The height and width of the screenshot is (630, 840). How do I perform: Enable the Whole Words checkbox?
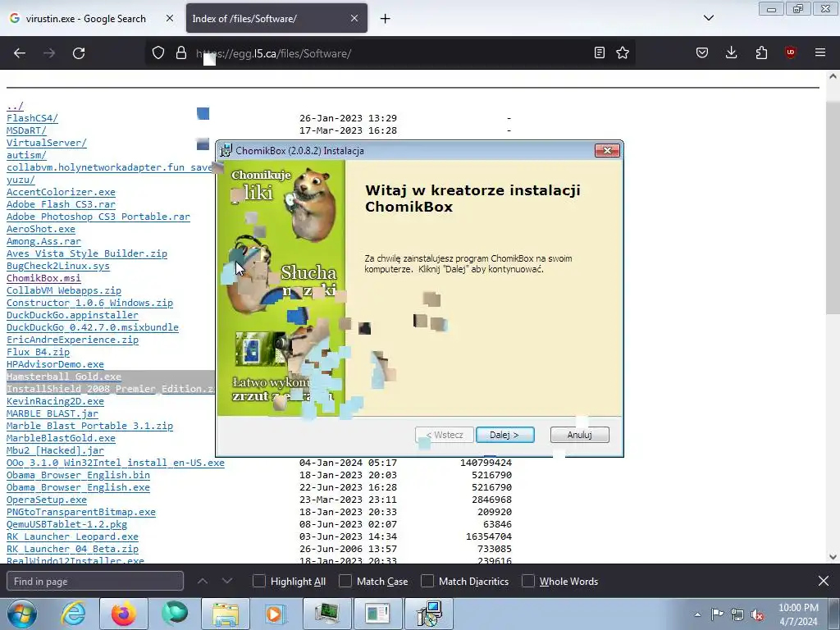click(528, 582)
